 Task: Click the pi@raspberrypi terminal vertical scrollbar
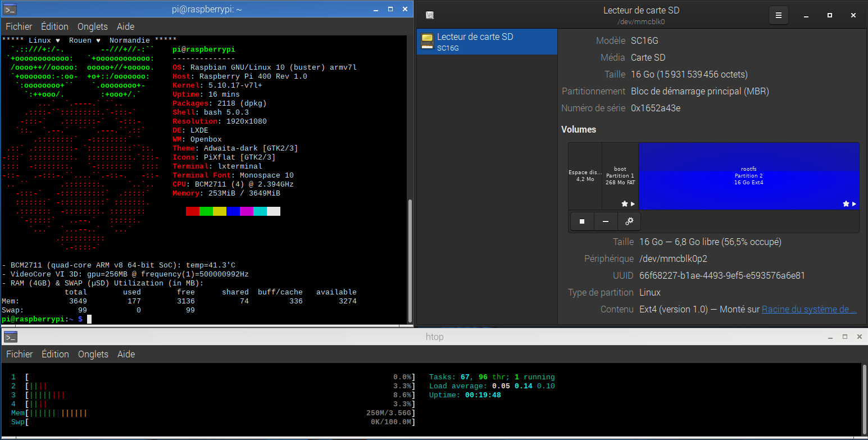[410, 262]
